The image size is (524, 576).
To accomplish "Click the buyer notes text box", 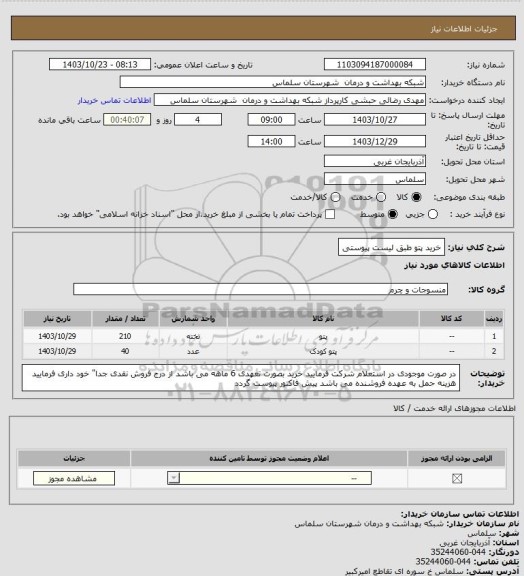I will pos(241,378).
